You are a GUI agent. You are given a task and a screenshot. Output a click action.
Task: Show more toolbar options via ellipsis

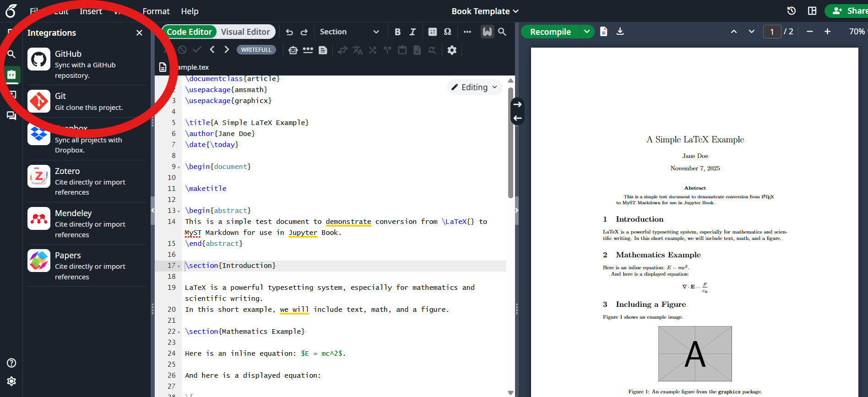[467, 32]
